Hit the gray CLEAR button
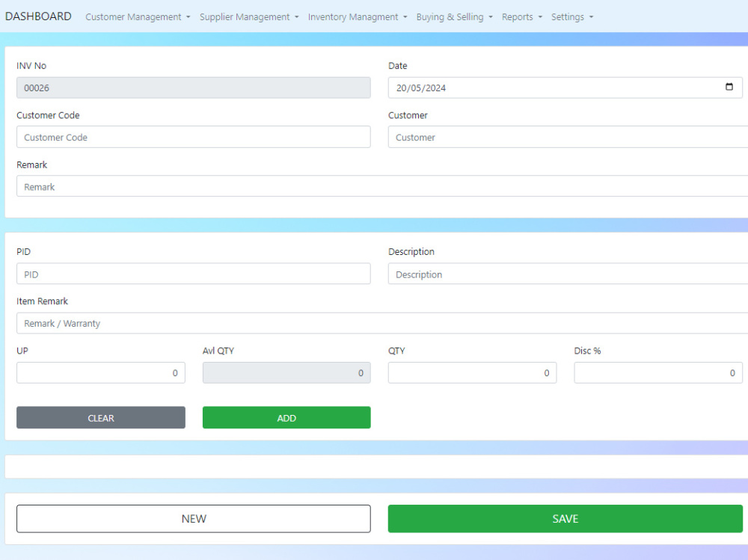The image size is (748, 560). click(101, 417)
